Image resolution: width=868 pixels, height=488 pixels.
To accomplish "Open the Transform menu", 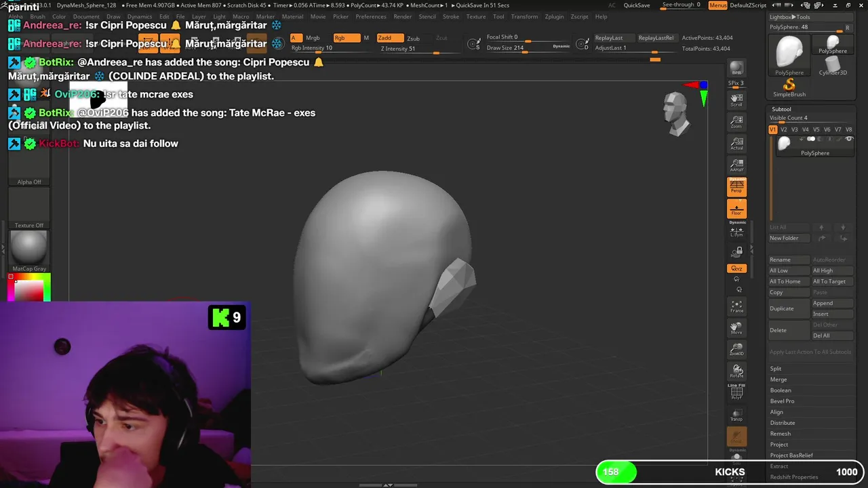I will point(524,16).
